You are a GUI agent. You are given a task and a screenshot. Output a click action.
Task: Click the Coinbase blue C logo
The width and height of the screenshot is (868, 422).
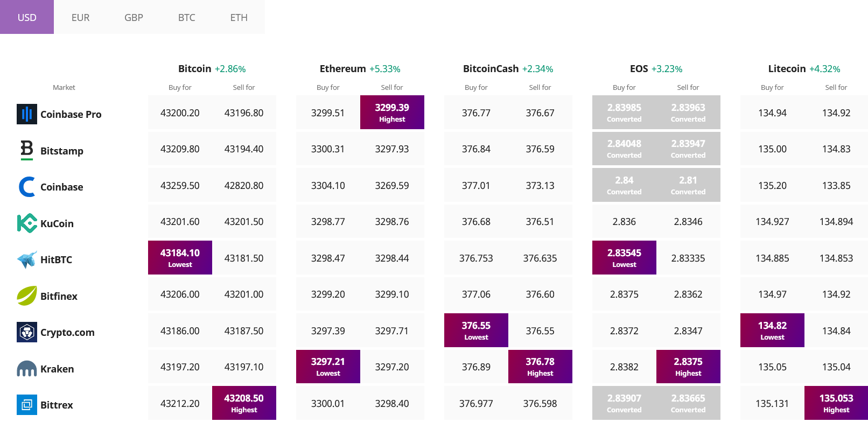(x=27, y=187)
